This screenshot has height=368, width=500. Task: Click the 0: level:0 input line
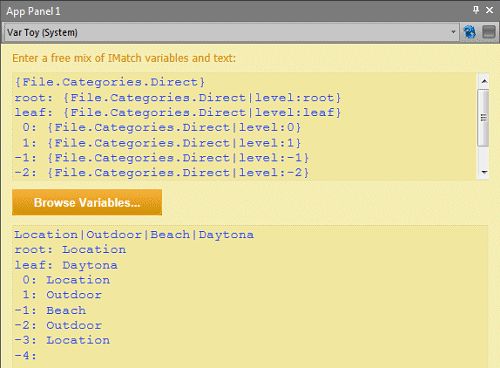162,127
